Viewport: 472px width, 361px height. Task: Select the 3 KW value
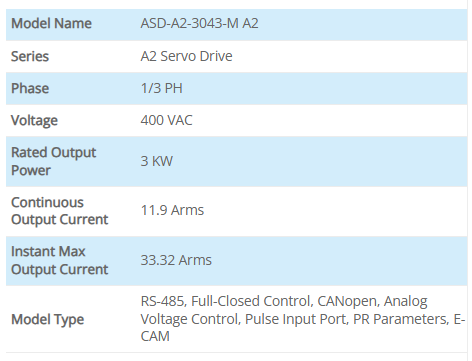coord(157,161)
